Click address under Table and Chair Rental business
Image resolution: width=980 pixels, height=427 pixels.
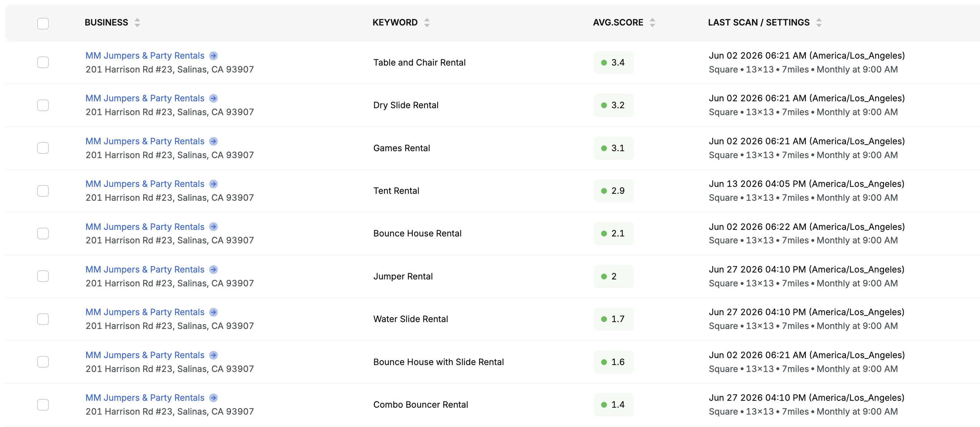tap(169, 69)
